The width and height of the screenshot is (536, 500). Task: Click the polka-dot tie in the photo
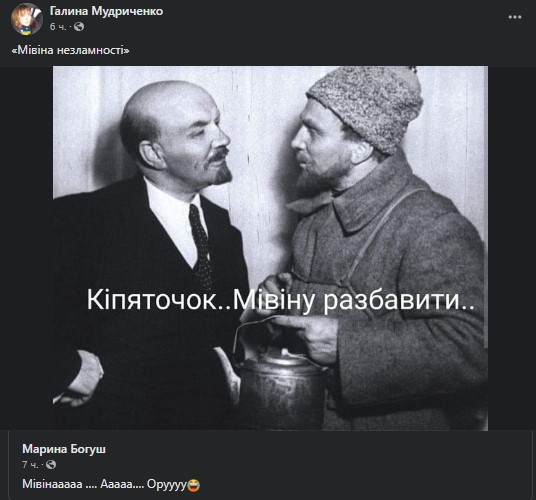pos(201,244)
